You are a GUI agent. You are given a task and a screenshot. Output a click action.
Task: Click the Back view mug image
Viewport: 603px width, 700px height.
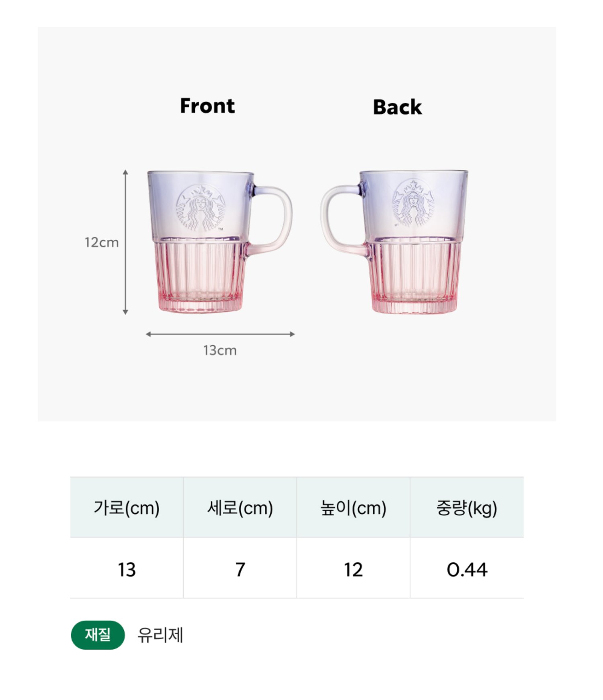(394, 242)
